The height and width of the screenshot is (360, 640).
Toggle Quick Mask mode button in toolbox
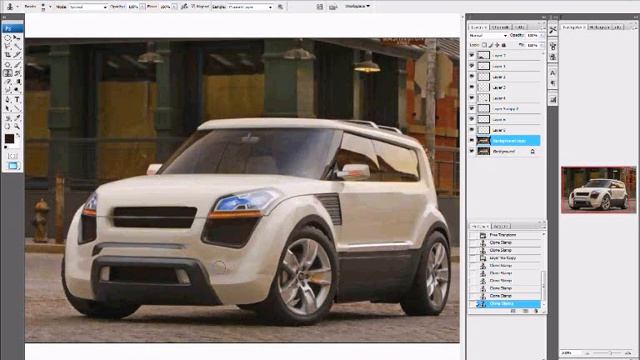point(12,156)
